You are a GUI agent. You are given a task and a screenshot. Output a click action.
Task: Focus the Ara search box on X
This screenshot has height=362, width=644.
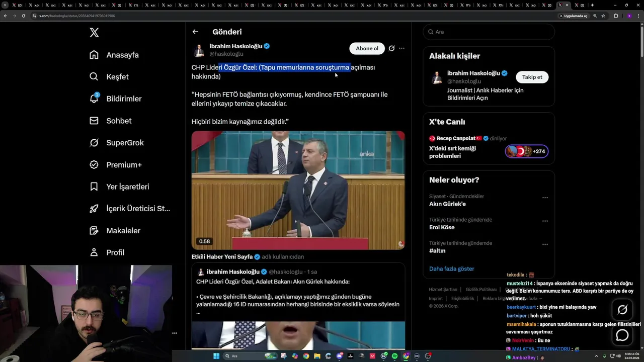(x=489, y=32)
